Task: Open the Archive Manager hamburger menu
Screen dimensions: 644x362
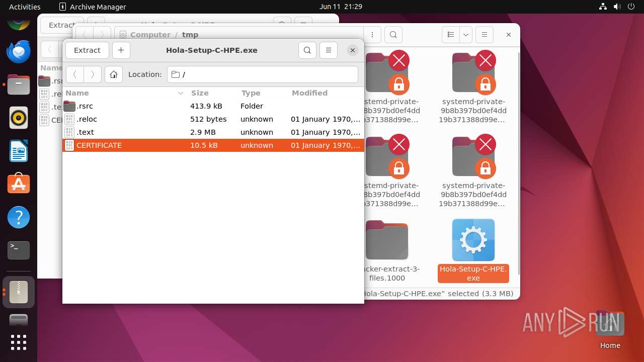Action: (x=329, y=50)
